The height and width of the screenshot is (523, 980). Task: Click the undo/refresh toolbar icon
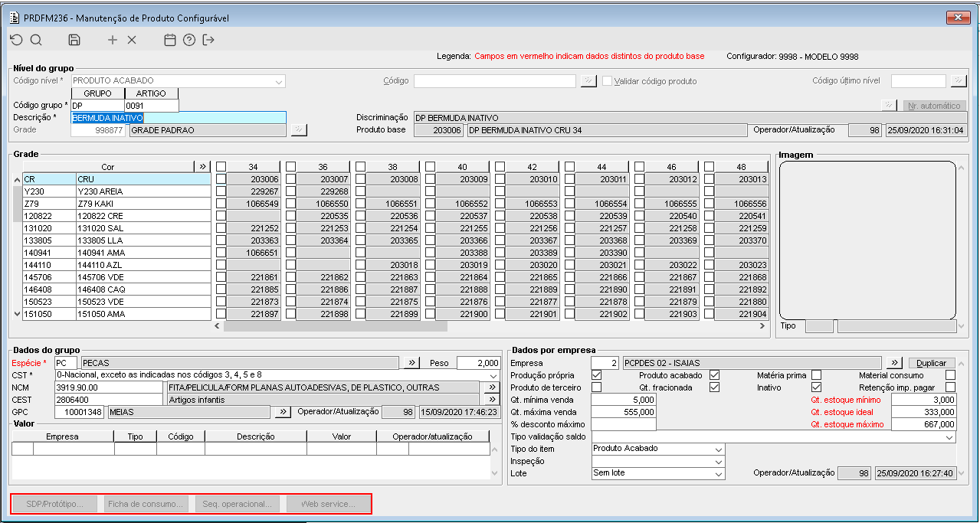(16, 41)
